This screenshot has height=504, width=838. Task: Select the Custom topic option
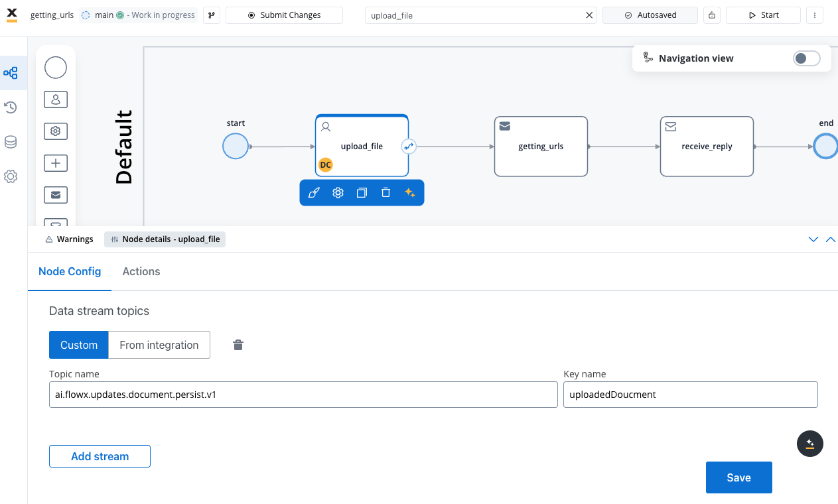pyautogui.click(x=79, y=345)
